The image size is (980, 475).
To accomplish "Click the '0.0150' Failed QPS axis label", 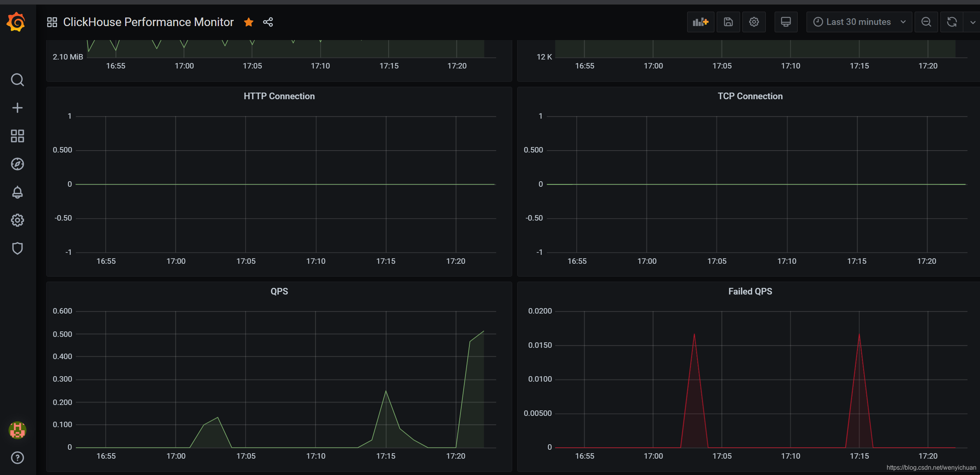I will 540,345.
